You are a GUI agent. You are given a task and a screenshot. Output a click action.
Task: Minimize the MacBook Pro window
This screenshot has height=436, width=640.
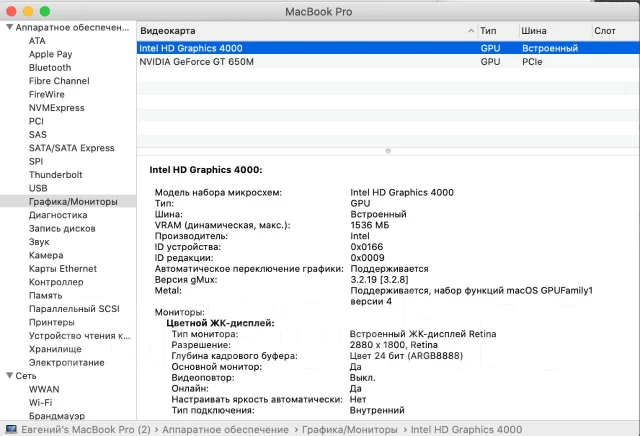click(x=28, y=11)
